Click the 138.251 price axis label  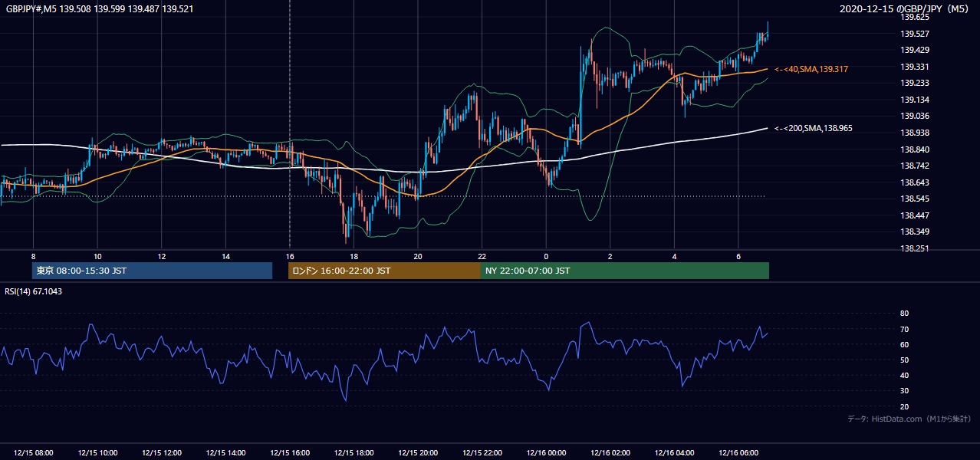tap(915, 248)
